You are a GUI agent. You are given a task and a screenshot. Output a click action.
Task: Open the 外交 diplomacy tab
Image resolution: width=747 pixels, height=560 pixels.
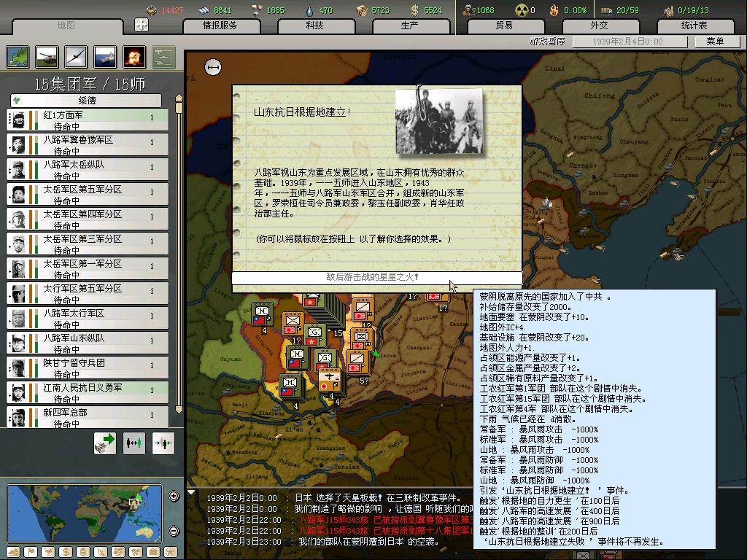[x=599, y=26]
